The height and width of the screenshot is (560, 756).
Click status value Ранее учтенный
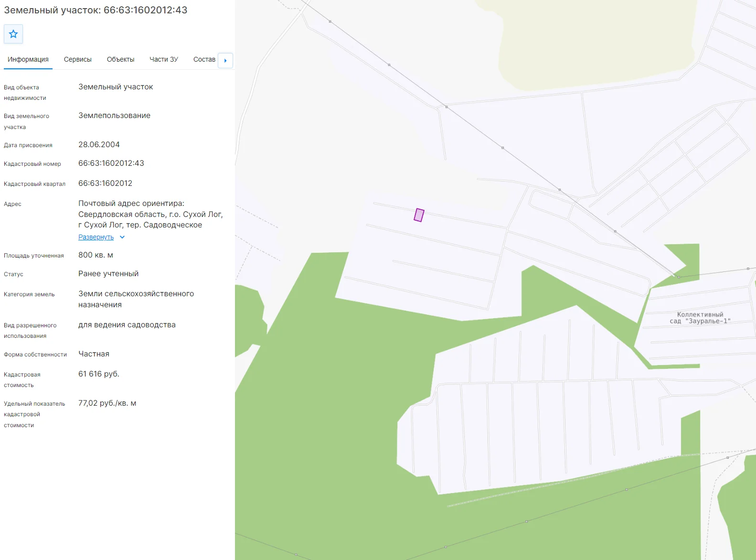108,274
